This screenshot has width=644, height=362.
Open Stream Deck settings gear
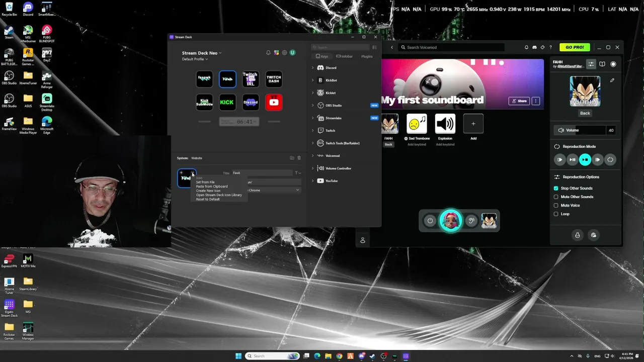coord(284,53)
